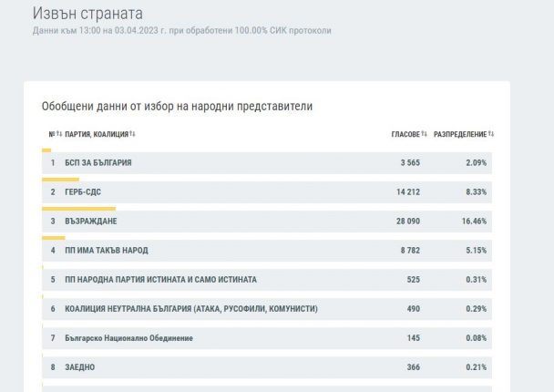The height and width of the screenshot is (392, 554).
Task: Click the sort arrows next to ГЛАСОВЕ
Action: 425,134
